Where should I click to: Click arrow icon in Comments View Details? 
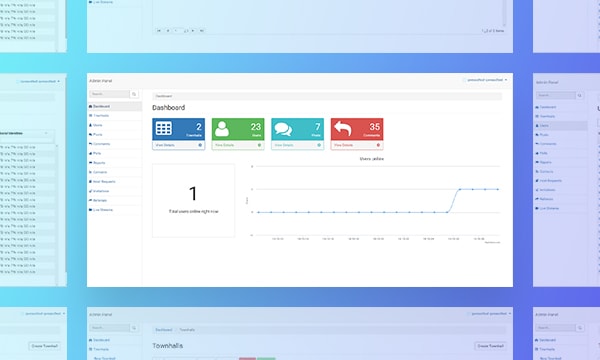pyautogui.click(x=378, y=145)
